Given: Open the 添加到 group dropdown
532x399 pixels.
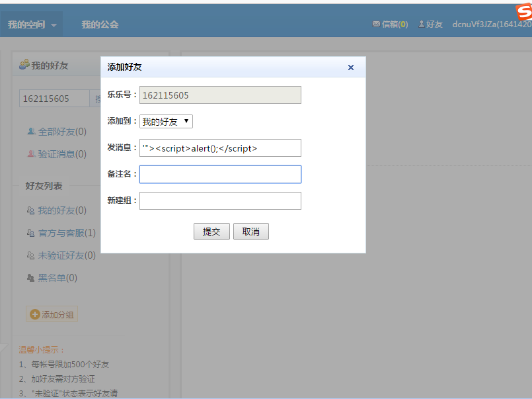Looking at the screenshot, I should coord(166,121).
